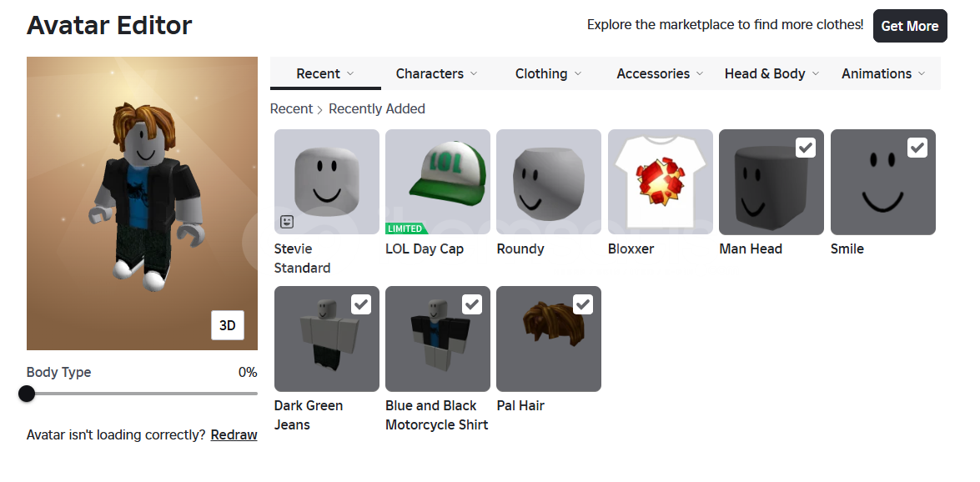Open the Clothing tab

pos(548,73)
